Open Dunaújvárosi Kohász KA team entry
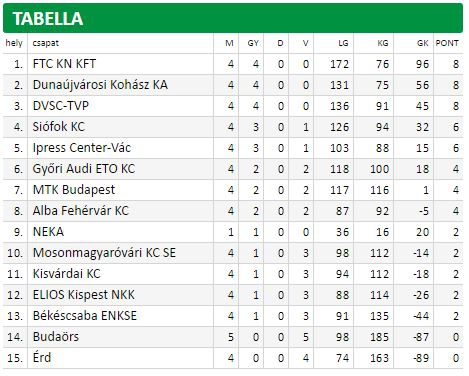The height and width of the screenshot is (376, 469). click(100, 85)
